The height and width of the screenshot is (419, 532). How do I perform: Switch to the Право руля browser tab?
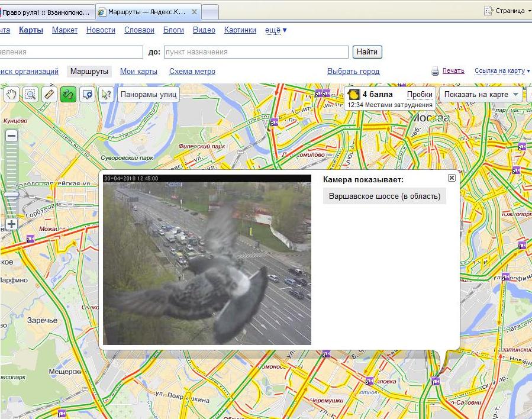point(47,11)
